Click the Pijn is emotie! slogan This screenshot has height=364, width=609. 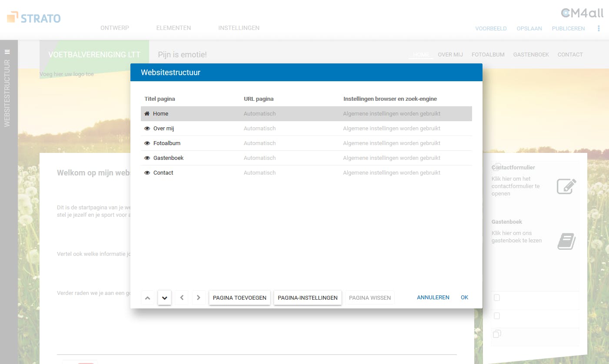(182, 55)
